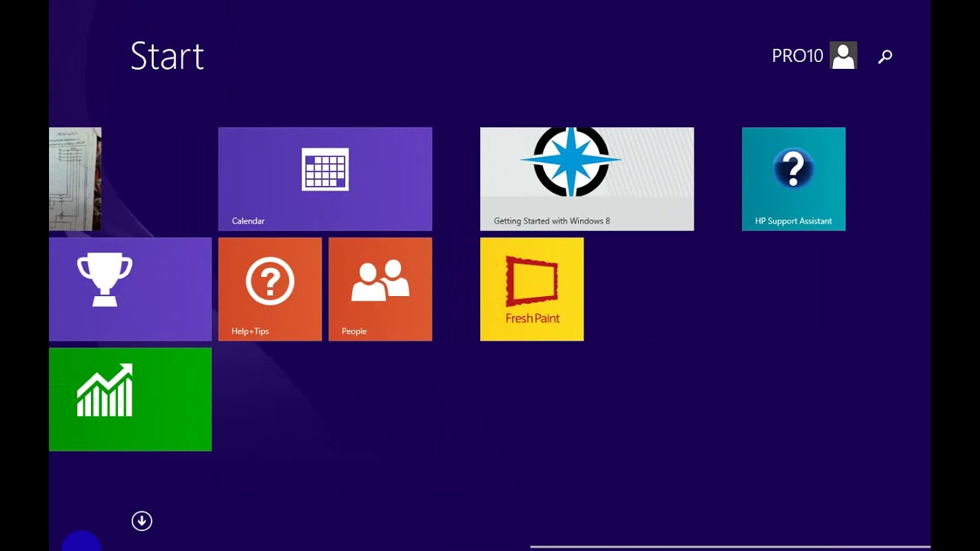Open the Help+Tips tile
980x551 pixels.
[x=270, y=289]
